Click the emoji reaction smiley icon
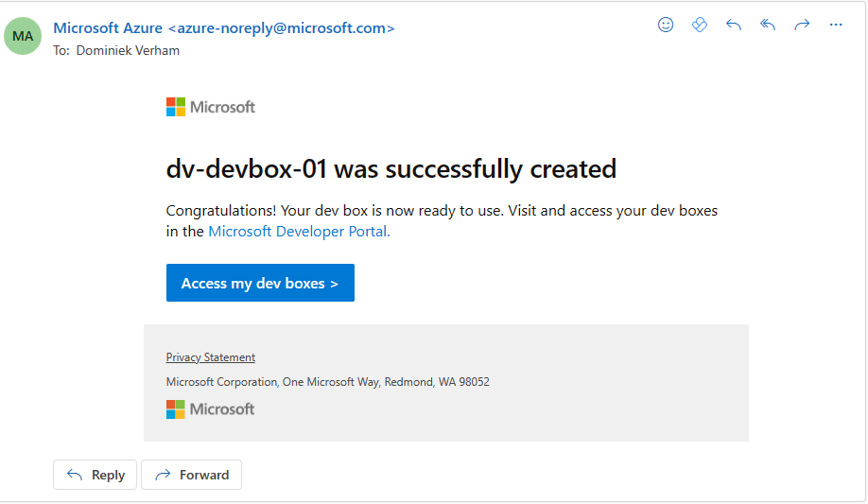868x504 pixels. [x=666, y=26]
